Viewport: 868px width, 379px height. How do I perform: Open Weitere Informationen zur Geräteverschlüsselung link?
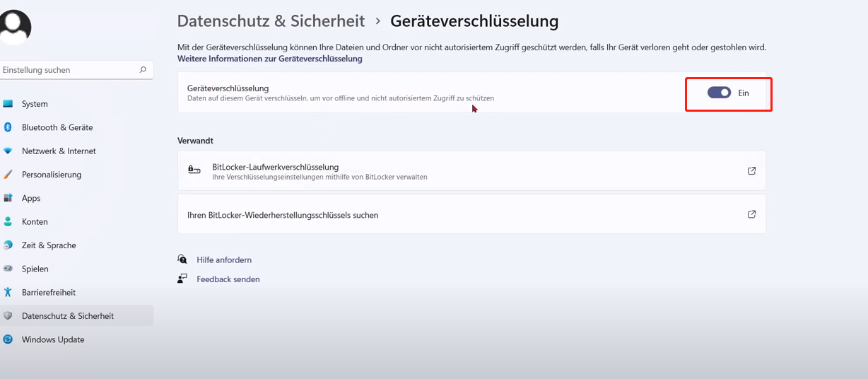(x=269, y=59)
